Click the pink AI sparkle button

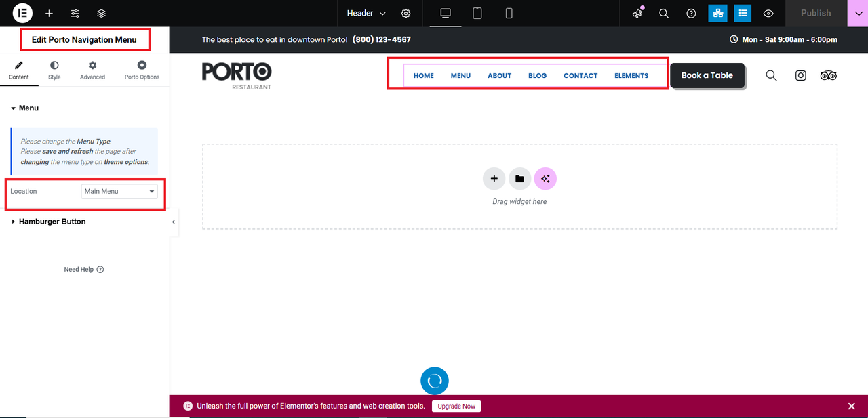pos(545,179)
